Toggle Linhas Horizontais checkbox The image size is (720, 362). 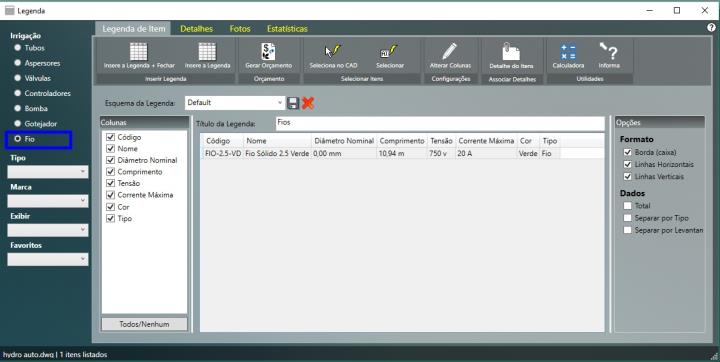point(627,164)
